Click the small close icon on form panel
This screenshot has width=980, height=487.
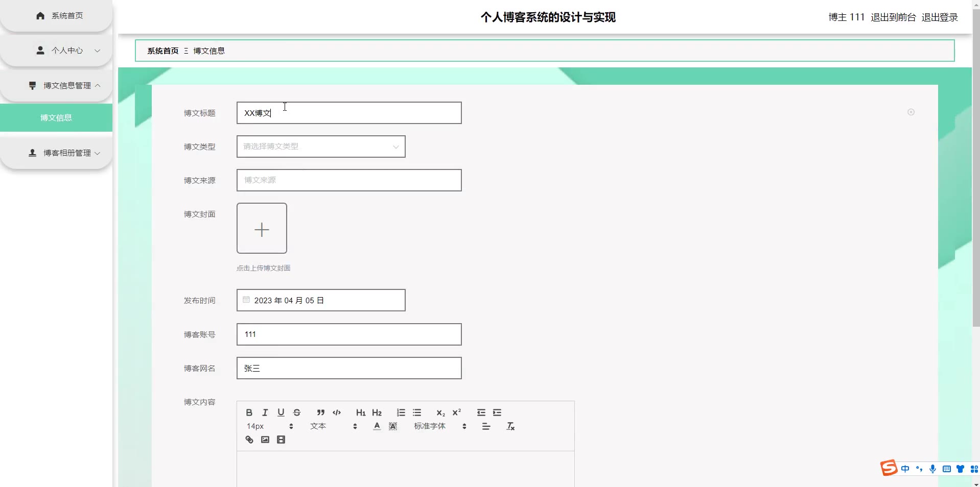coord(911,112)
